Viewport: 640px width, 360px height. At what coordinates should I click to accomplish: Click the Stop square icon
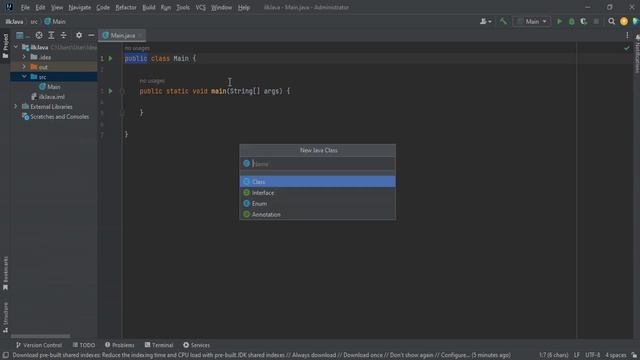tap(596, 21)
